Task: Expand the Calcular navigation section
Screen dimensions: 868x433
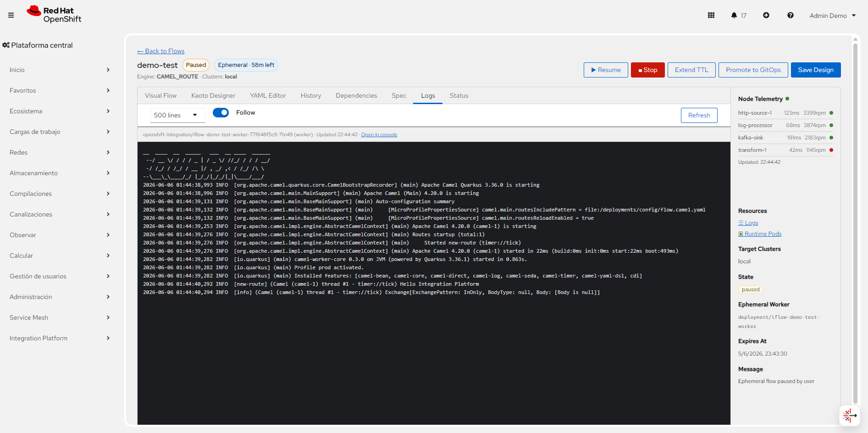Action: pos(60,255)
